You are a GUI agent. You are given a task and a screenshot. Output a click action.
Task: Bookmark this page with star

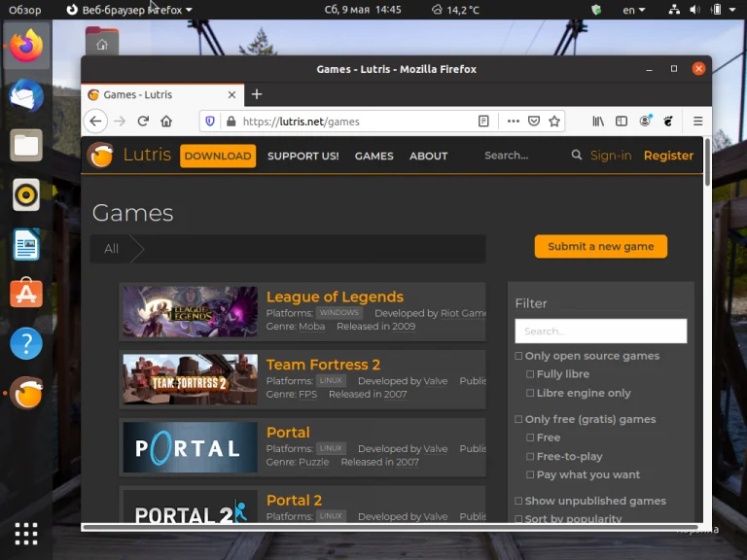pyautogui.click(x=554, y=122)
